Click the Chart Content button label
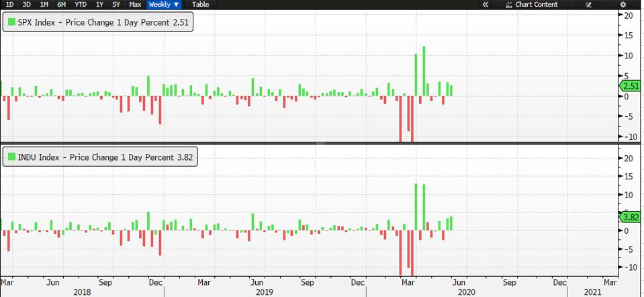Viewport: 644px width, 297px height. click(x=536, y=5)
